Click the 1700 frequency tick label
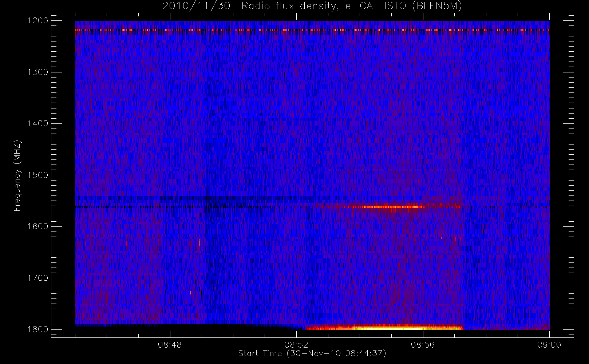This screenshot has height=364, width=589. pyautogui.click(x=38, y=278)
